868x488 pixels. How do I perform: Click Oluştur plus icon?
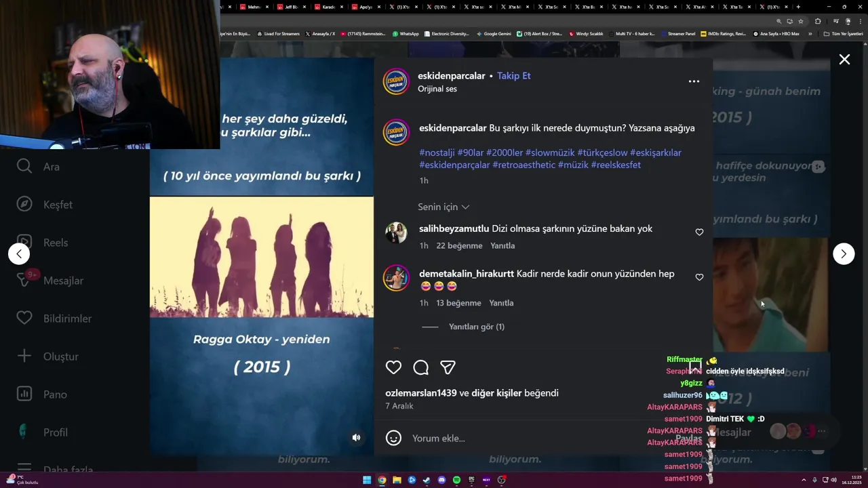24,356
